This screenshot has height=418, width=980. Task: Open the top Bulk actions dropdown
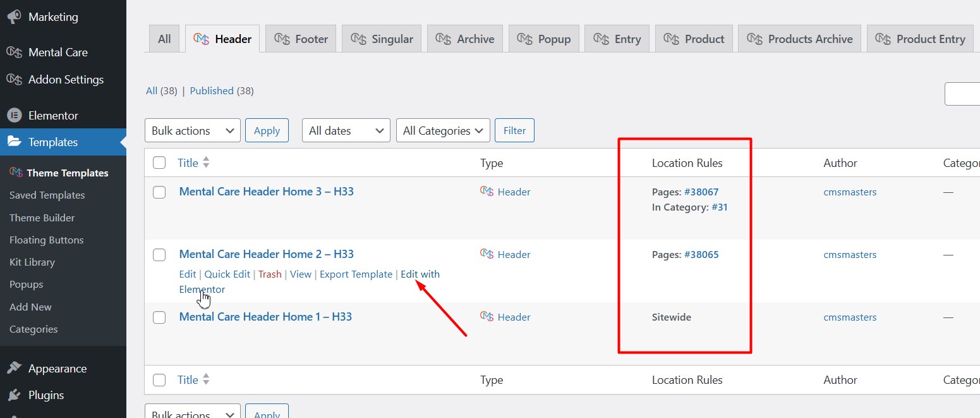click(x=193, y=130)
